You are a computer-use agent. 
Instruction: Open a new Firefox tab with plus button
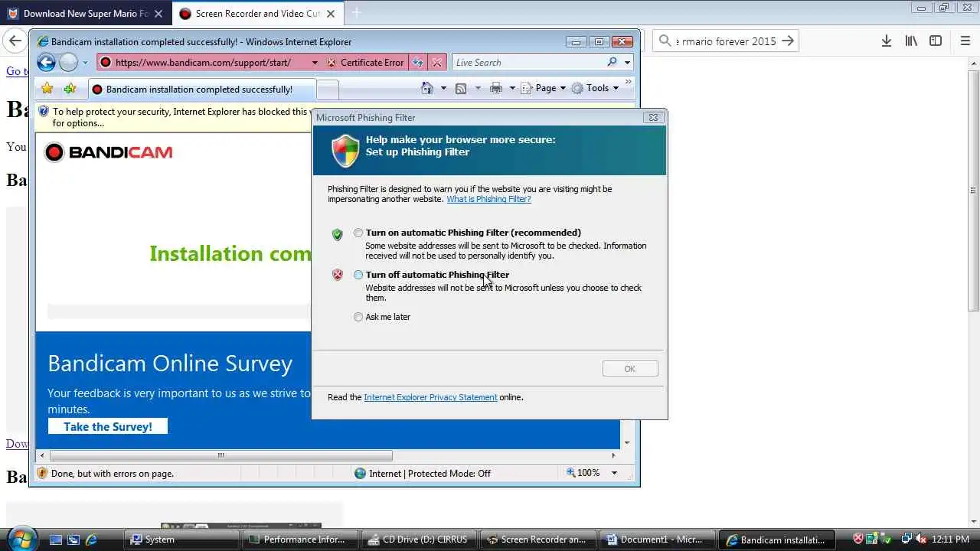[356, 13]
